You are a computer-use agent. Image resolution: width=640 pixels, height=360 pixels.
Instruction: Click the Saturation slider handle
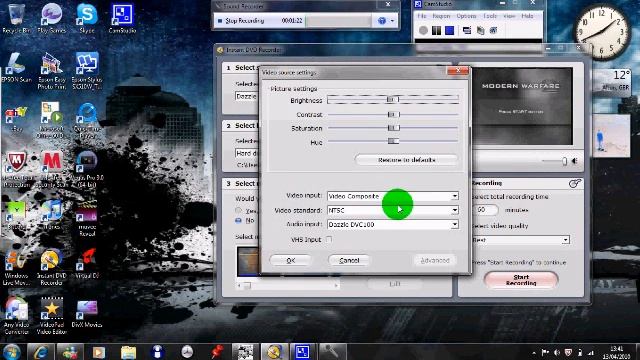pyautogui.click(x=393, y=128)
